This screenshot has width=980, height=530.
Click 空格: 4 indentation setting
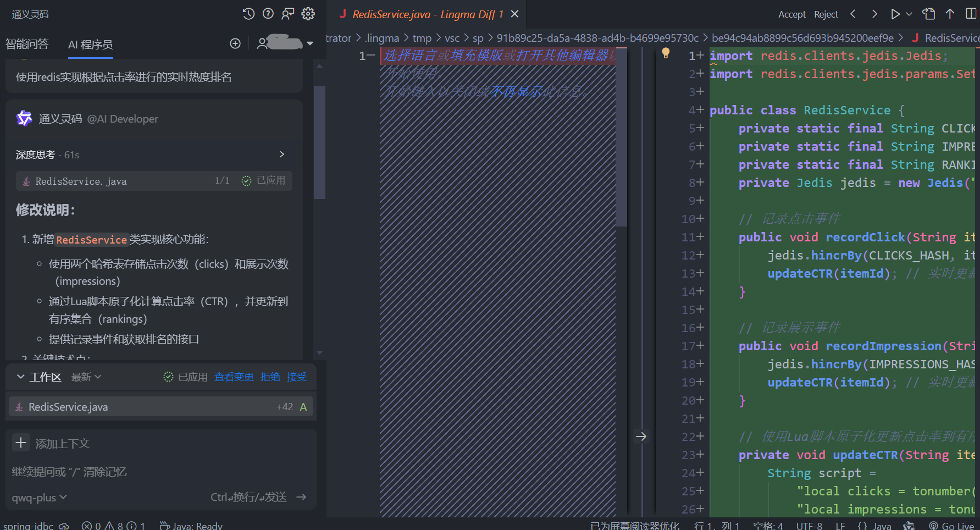(768, 526)
